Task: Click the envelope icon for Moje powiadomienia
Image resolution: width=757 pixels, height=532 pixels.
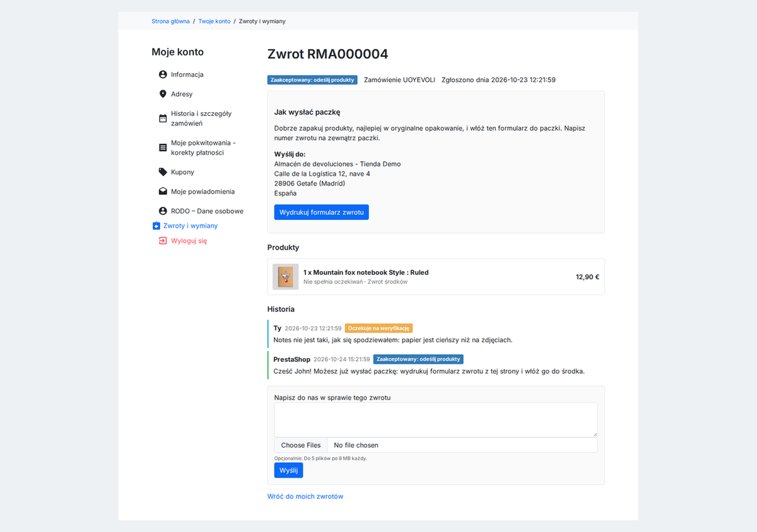Action: tap(163, 192)
